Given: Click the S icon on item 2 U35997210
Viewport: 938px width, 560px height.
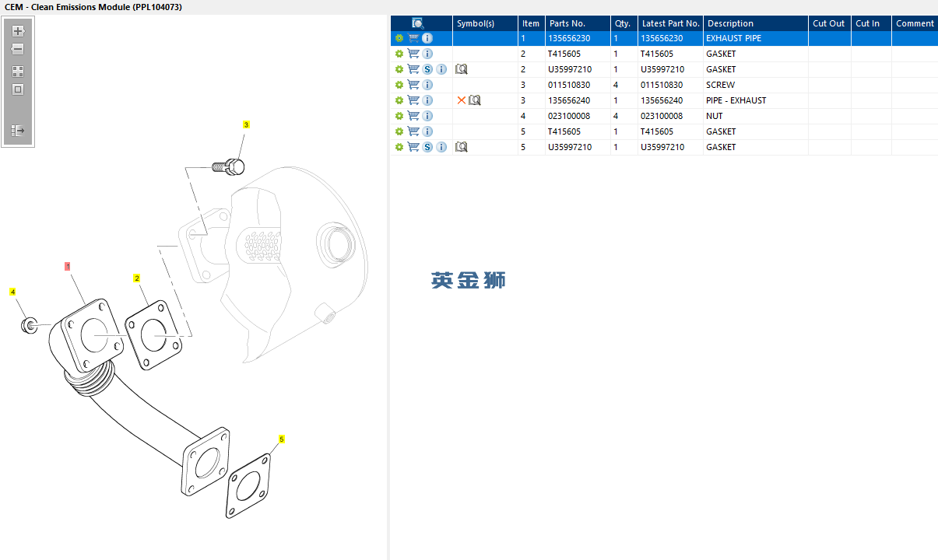Looking at the screenshot, I should (x=427, y=69).
